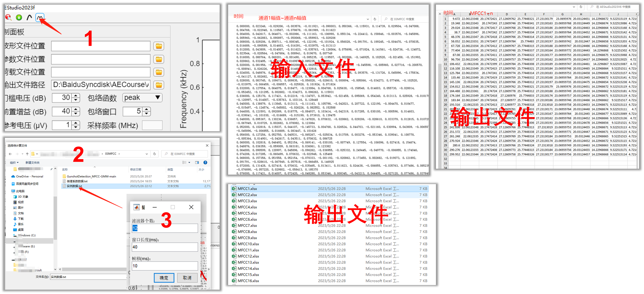Viewport: 644px width, 294px height.
Task: Click the 03MFCC breadcrumb in the address bar
Action: (x=111, y=154)
